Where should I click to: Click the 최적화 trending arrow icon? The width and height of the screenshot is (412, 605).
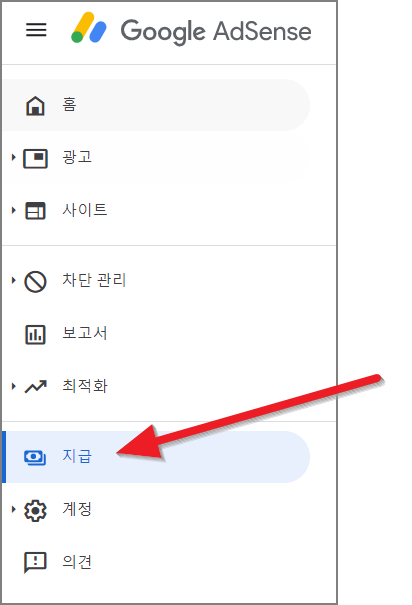35,386
